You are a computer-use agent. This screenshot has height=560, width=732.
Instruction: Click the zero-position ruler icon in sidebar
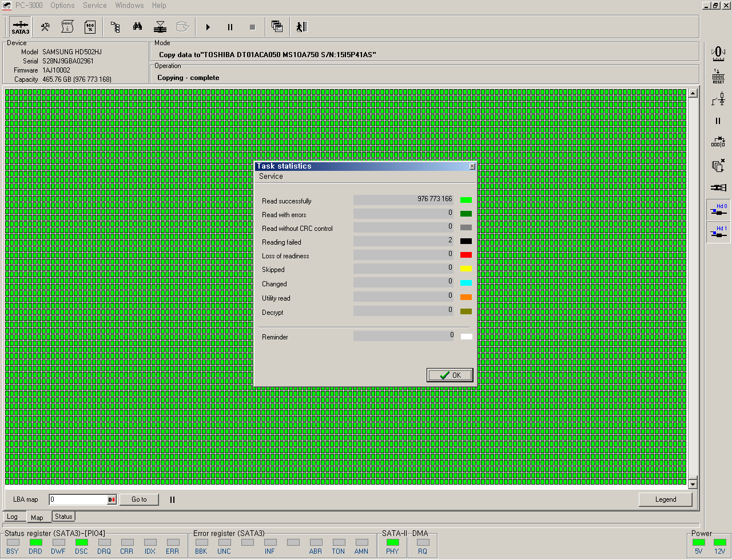[x=718, y=54]
